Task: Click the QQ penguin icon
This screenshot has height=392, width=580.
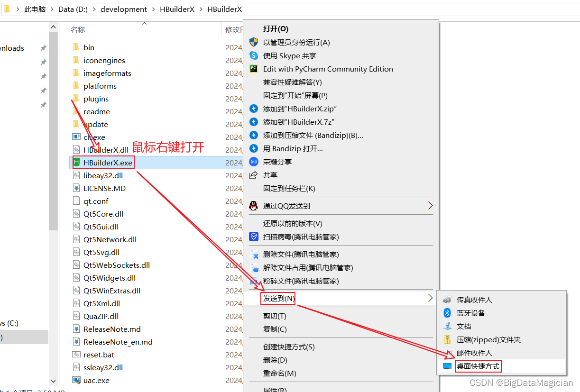Action: 254,206
